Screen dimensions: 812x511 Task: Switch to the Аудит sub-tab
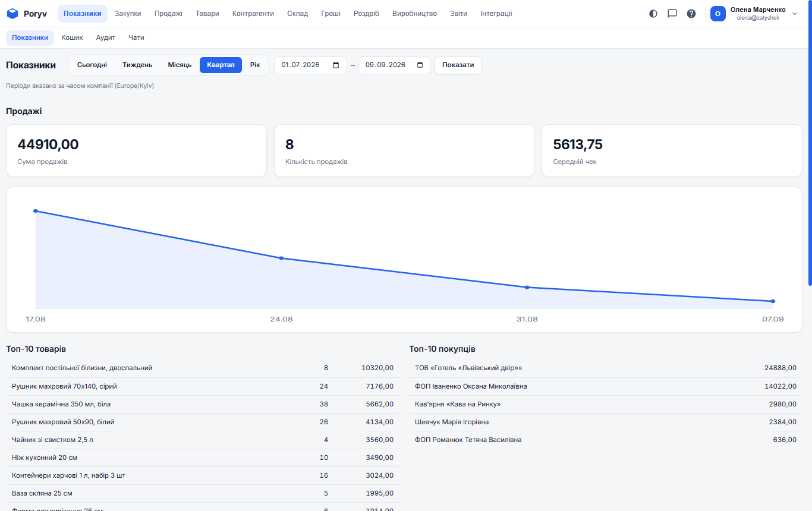(x=106, y=37)
